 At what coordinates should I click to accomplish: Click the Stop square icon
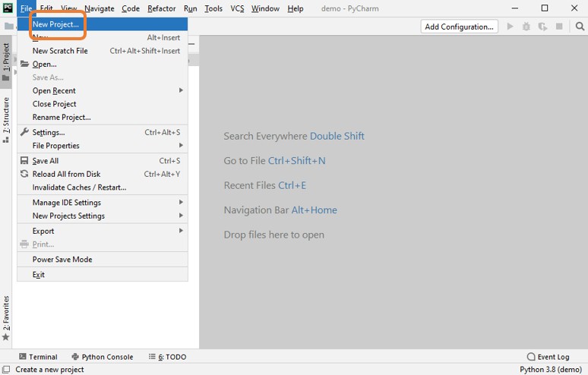click(x=559, y=27)
